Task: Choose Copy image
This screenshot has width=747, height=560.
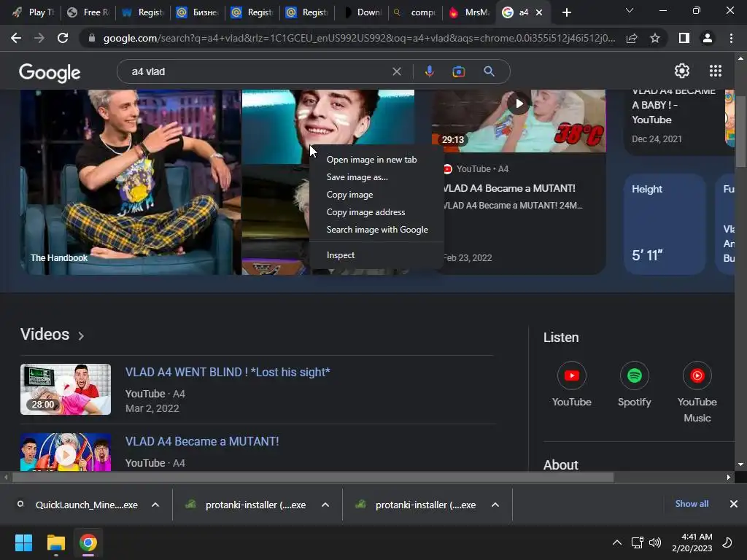Action: [349, 195]
